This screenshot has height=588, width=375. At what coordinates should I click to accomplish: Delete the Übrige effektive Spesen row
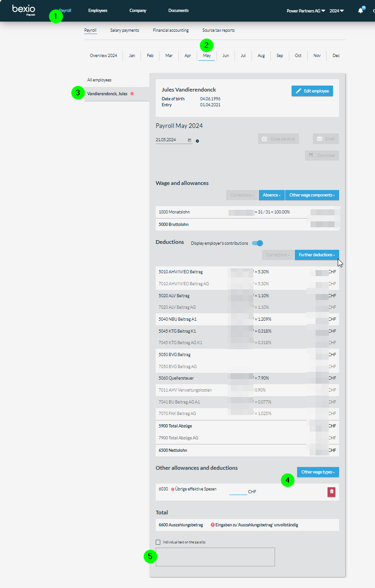[x=331, y=492]
